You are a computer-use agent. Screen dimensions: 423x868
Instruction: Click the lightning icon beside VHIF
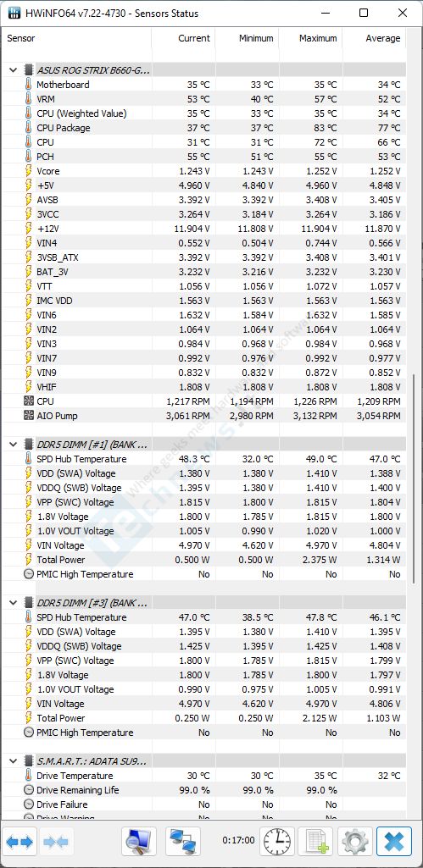click(x=28, y=387)
